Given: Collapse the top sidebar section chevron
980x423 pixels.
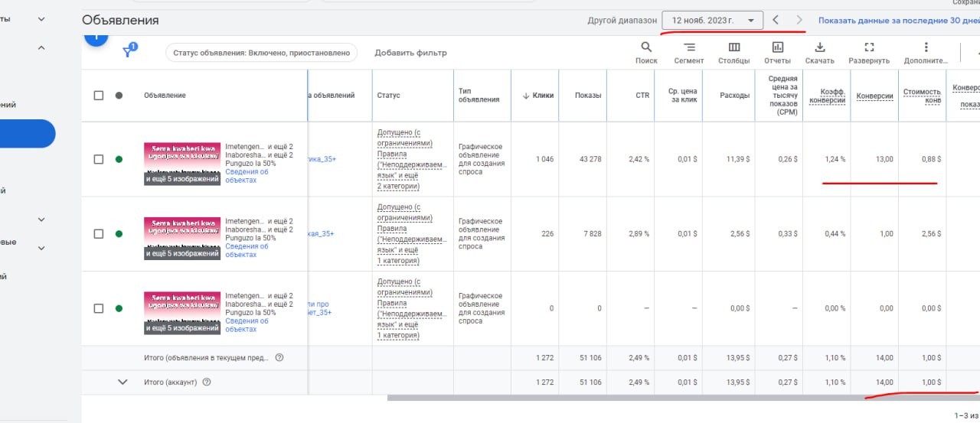Looking at the screenshot, I should pyautogui.click(x=41, y=19).
